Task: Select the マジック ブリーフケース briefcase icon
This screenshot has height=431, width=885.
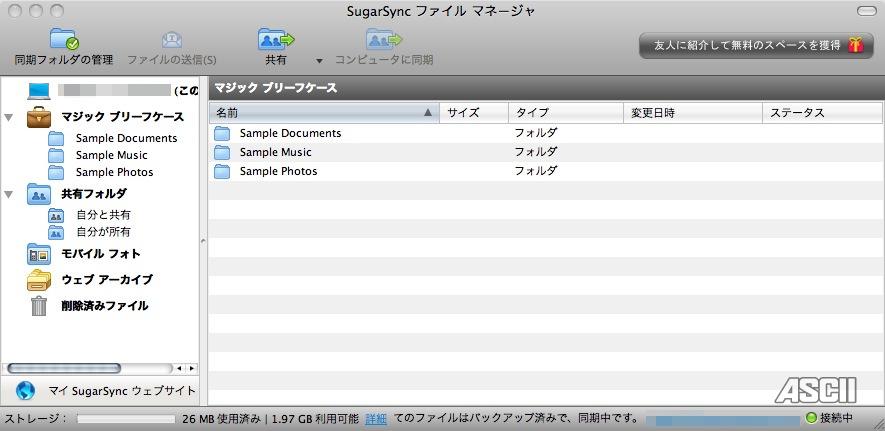Action: [39, 117]
